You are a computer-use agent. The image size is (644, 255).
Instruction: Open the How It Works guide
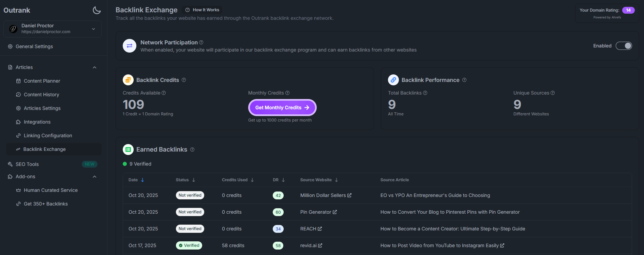(x=203, y=10)
